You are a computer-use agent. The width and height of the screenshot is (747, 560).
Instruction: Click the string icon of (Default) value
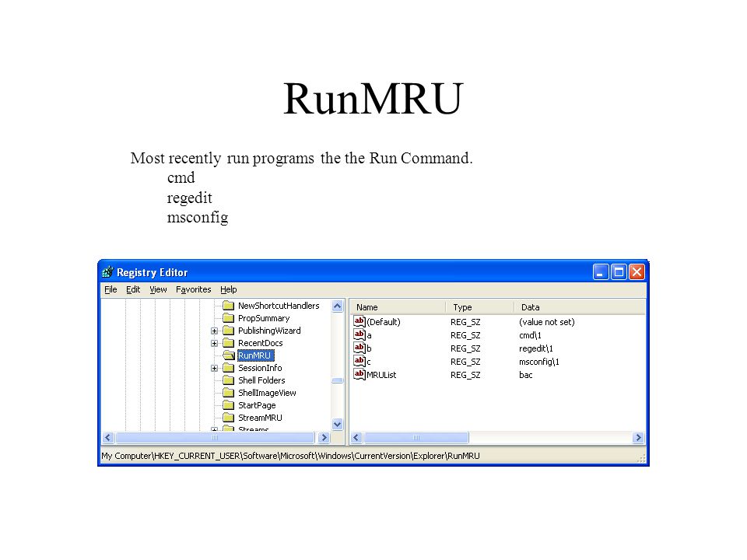click(359, 321)
